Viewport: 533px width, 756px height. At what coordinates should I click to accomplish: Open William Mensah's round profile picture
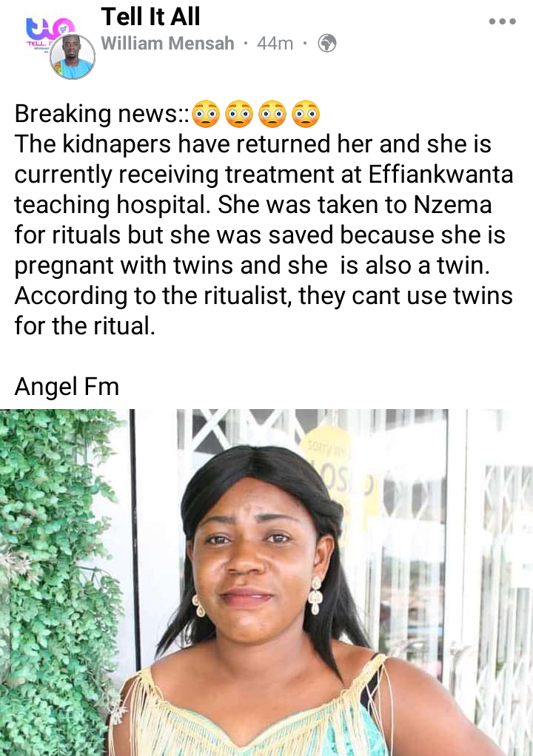pyautogui.click(x=73, y=56)
